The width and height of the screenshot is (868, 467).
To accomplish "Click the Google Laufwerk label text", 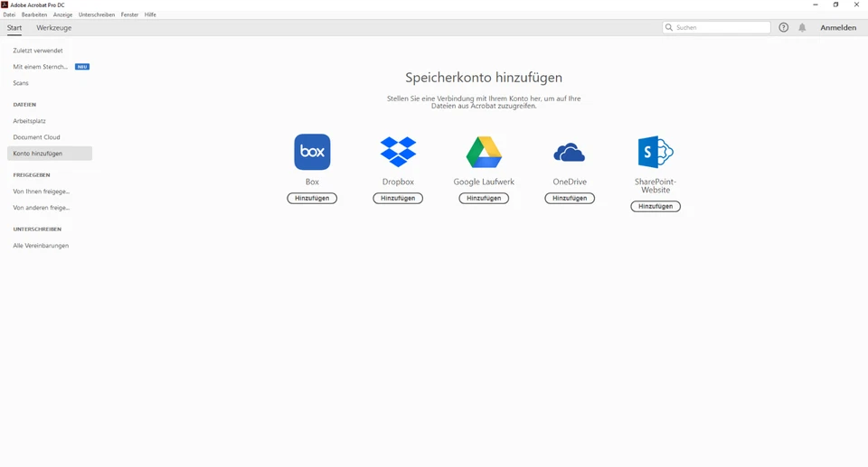I will (x=484, y=182).
